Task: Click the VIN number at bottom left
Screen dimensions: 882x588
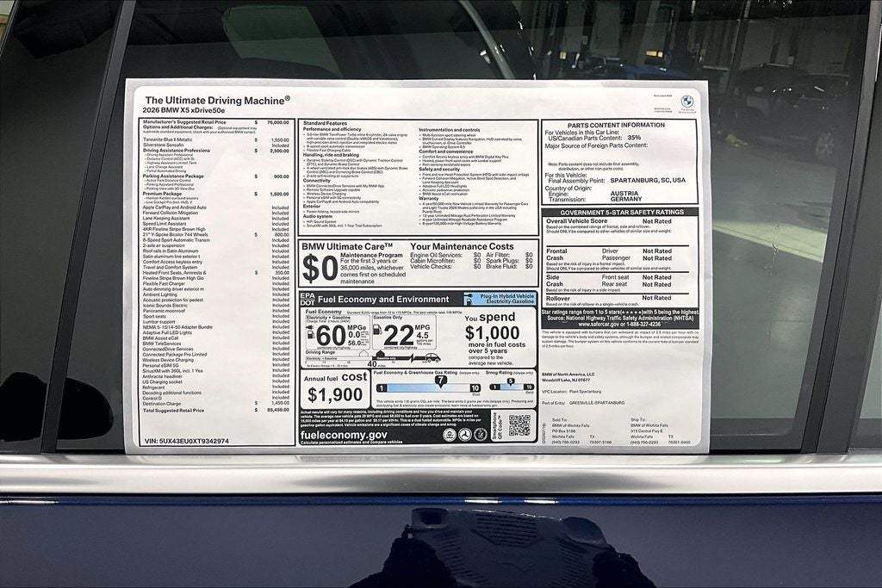Action: click(186, 441)
